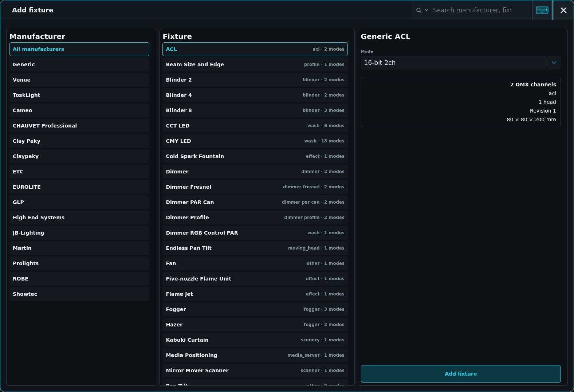Select Claypaky manufacturer entry
The width and height of the screenshot is (574, 392).
(79, 156)
